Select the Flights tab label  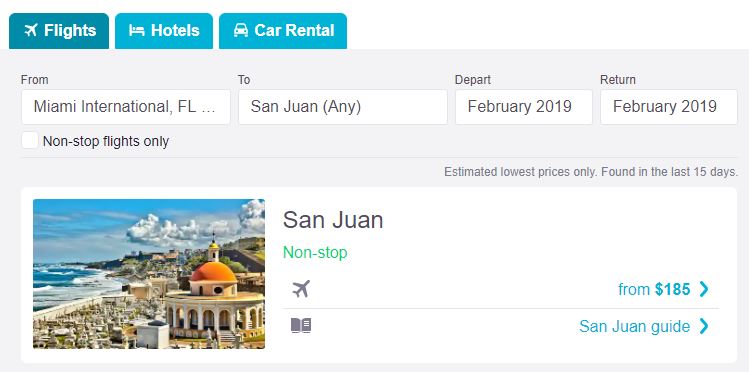tap(70, 31)
